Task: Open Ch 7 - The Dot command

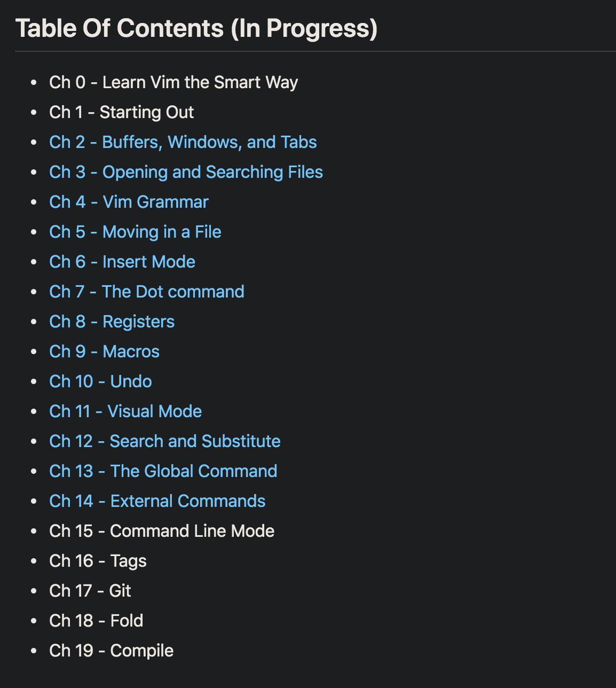Action: (x=147, y=292)
